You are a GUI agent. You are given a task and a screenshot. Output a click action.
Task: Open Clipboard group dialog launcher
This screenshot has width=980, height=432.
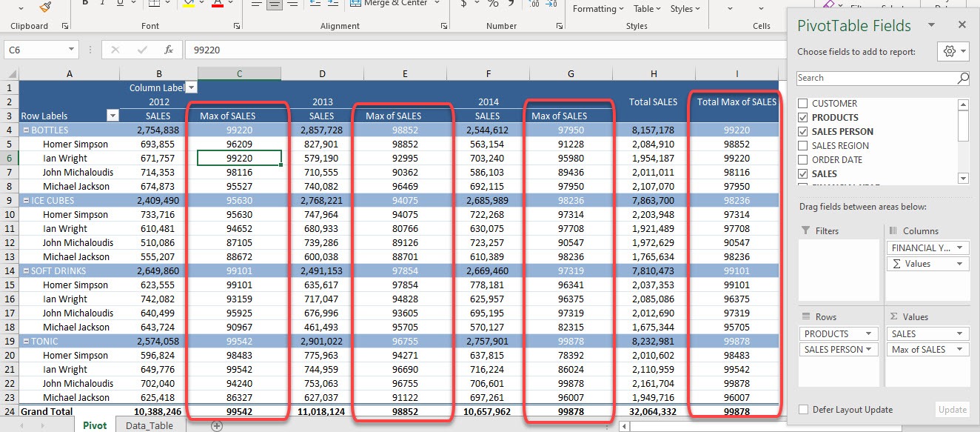tap(65, 26)
